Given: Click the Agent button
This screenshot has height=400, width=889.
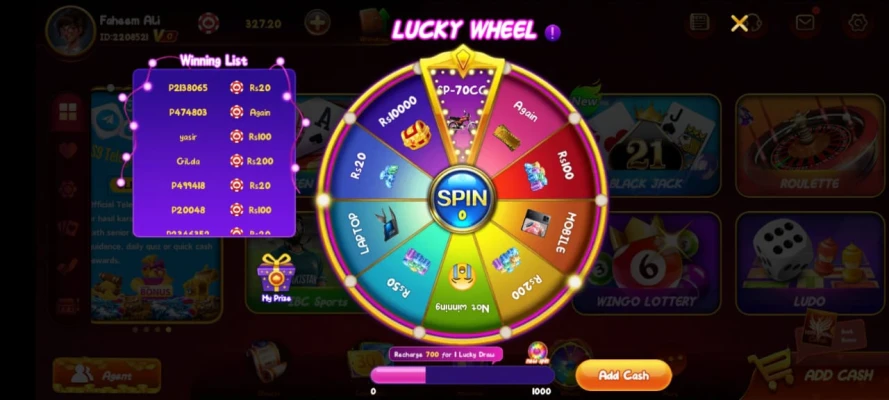Looking at the screenshot, I should click(107, 375).
